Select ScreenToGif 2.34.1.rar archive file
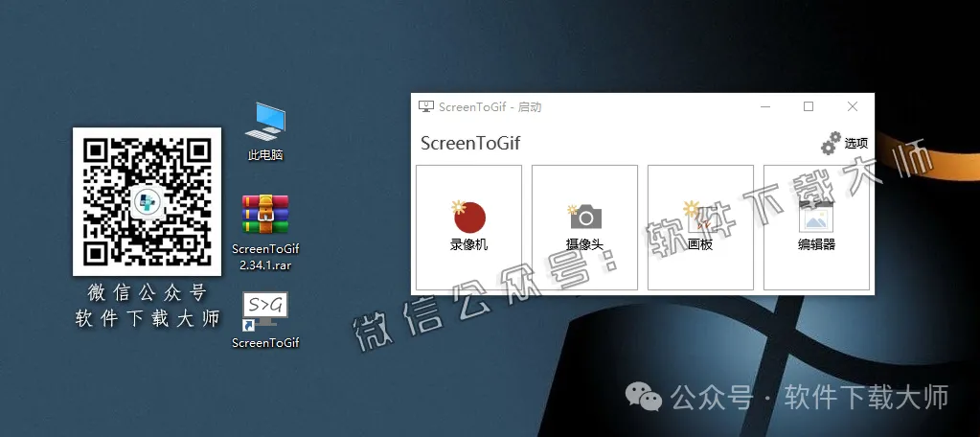 tap(265, 233)
